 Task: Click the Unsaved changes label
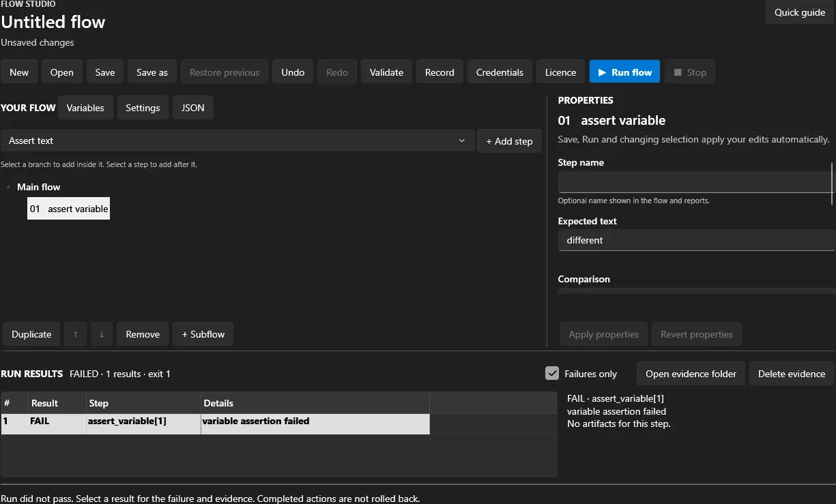(38, 42)
